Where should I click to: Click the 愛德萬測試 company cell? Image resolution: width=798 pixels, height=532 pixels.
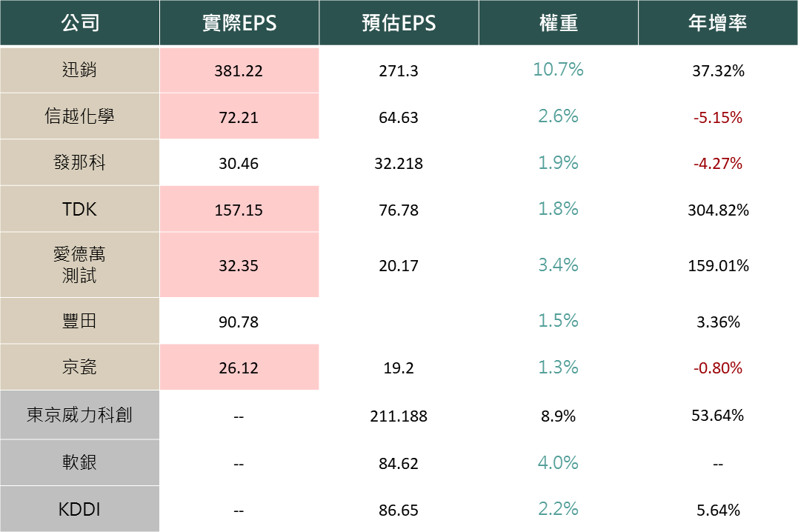(x=79, y=265)
